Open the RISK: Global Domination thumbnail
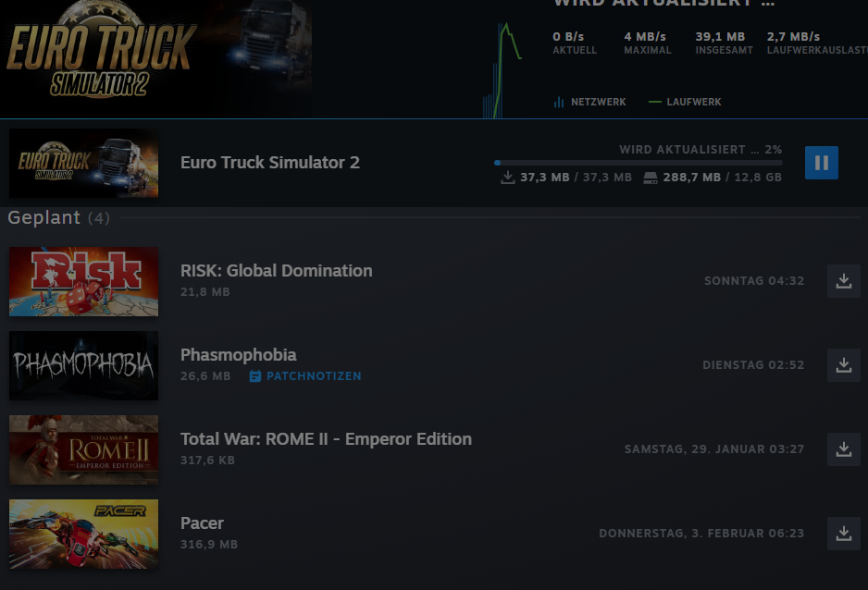Viewport: 868px width, 590px height. coord(83,281)
